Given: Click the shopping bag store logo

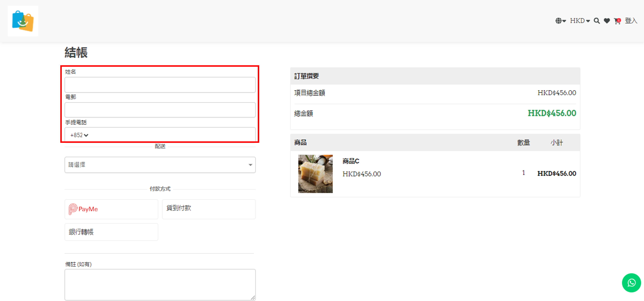Looking at the screenshot, I should [x=23, y=21].
